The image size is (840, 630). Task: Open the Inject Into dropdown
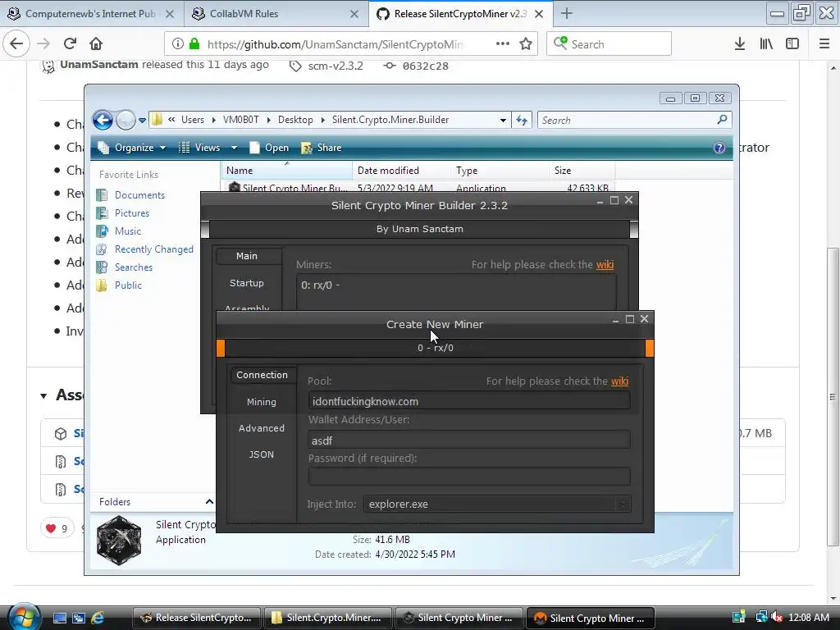[x=497, y=504]
